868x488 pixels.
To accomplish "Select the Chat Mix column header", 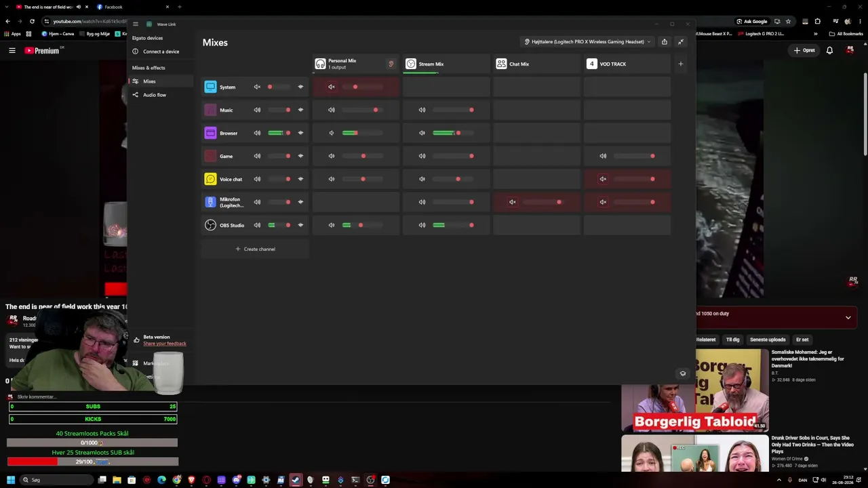I will tap(536, 64).
